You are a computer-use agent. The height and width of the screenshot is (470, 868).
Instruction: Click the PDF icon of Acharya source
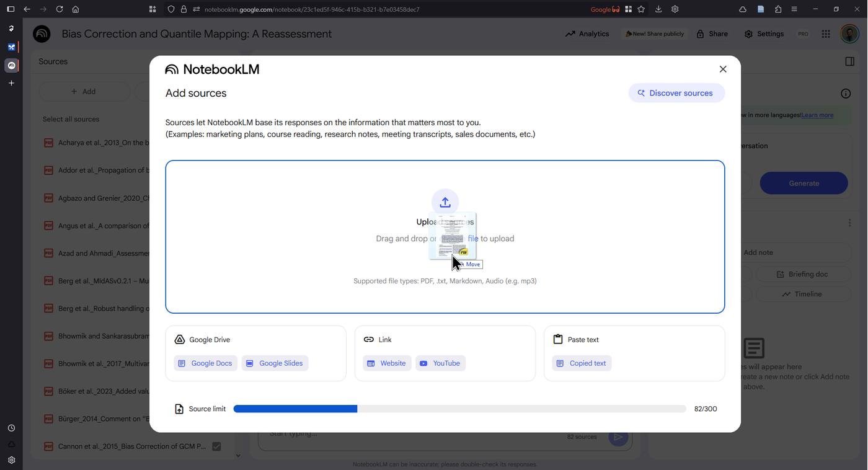[x=48, y=143]
